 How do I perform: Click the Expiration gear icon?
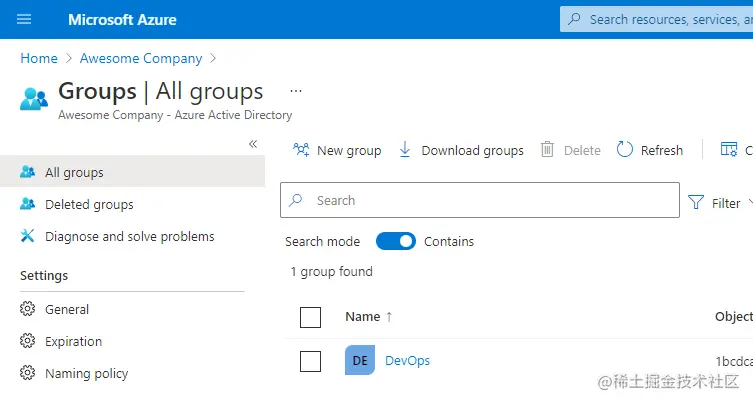coord(27,341)
